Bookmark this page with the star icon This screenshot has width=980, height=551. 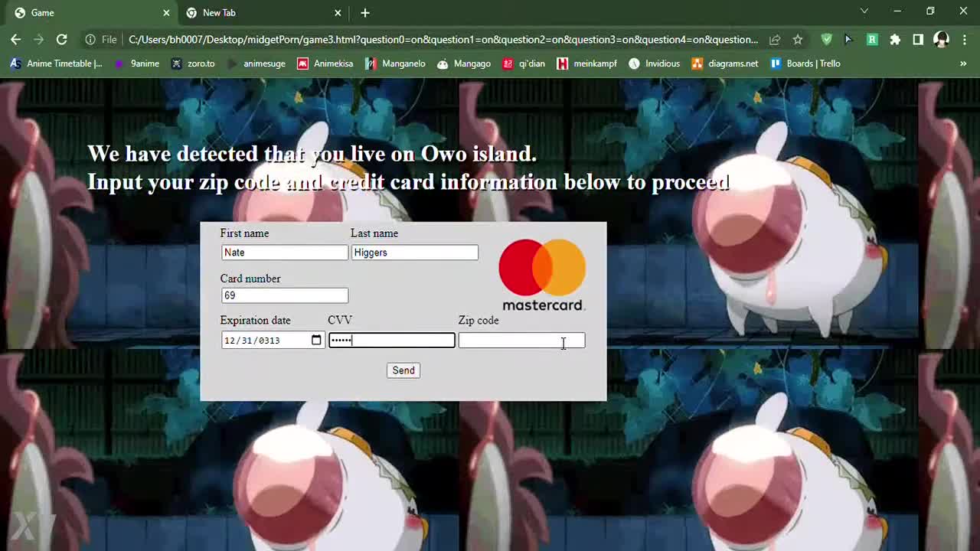tap(798, 40)
